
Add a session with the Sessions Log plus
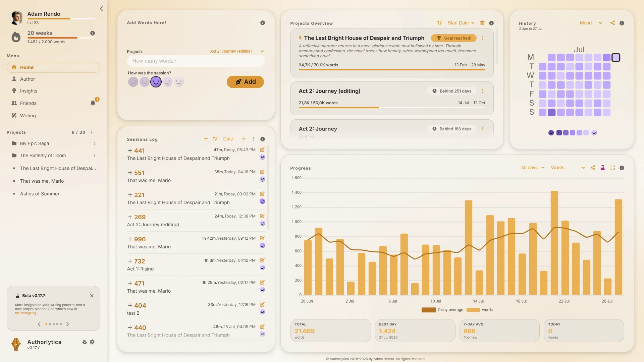[x=206, y=139]
